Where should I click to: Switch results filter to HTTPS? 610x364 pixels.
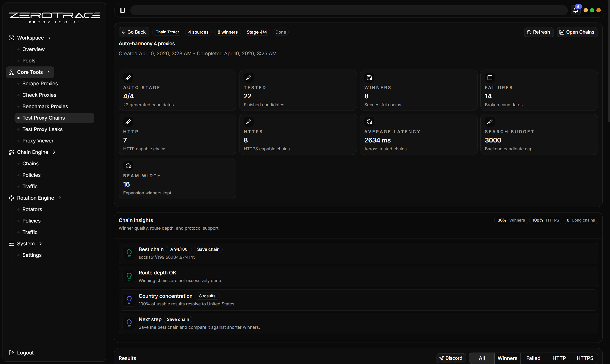[x=585, y=358]
